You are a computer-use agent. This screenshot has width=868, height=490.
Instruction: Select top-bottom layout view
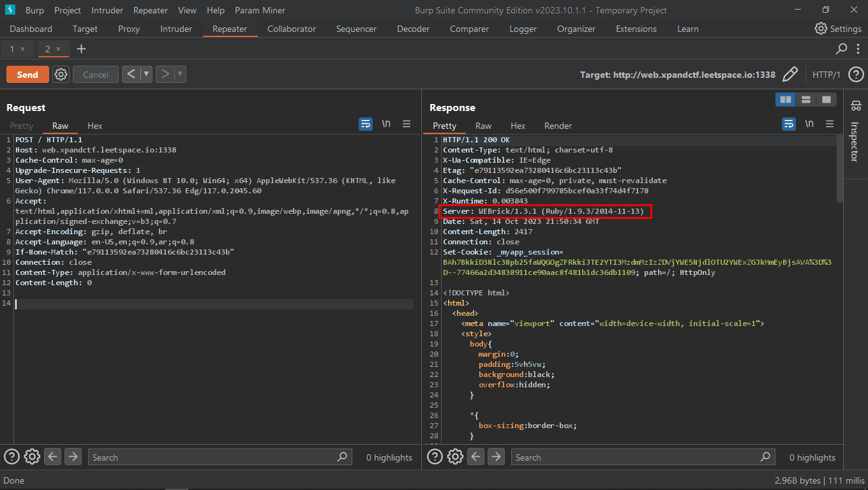click(x=806, y=100)
